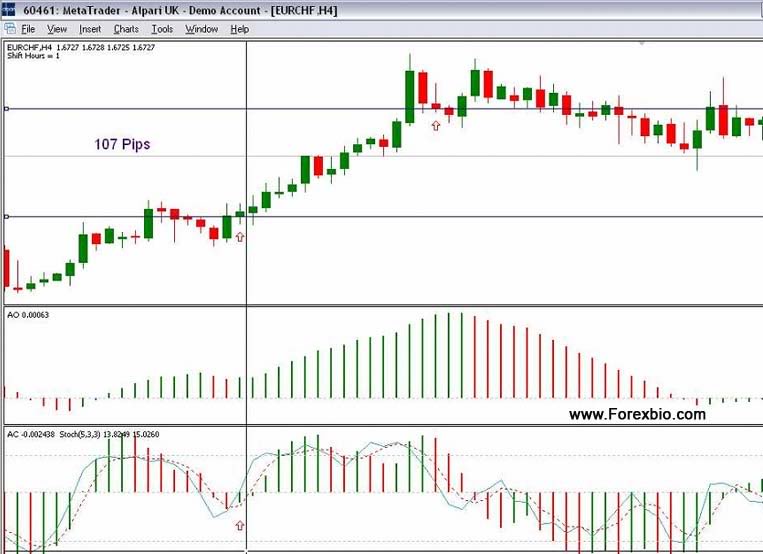This screenshot has height=554, width=763.
Task: Open the Tools menu
Action: coord(162,29)
